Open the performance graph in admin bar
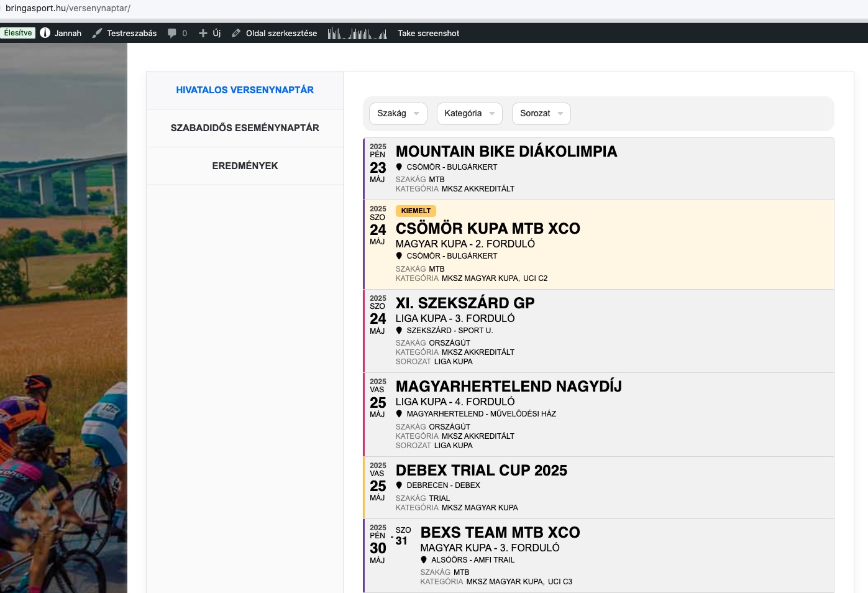The image size is (868, 593). [x=357, y=33]
